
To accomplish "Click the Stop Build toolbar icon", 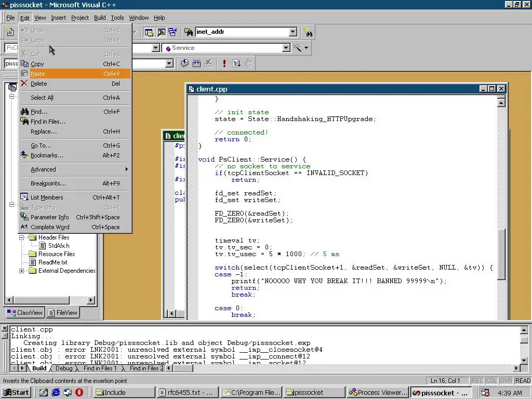I will pyautogui.click(x=208, y=63).
